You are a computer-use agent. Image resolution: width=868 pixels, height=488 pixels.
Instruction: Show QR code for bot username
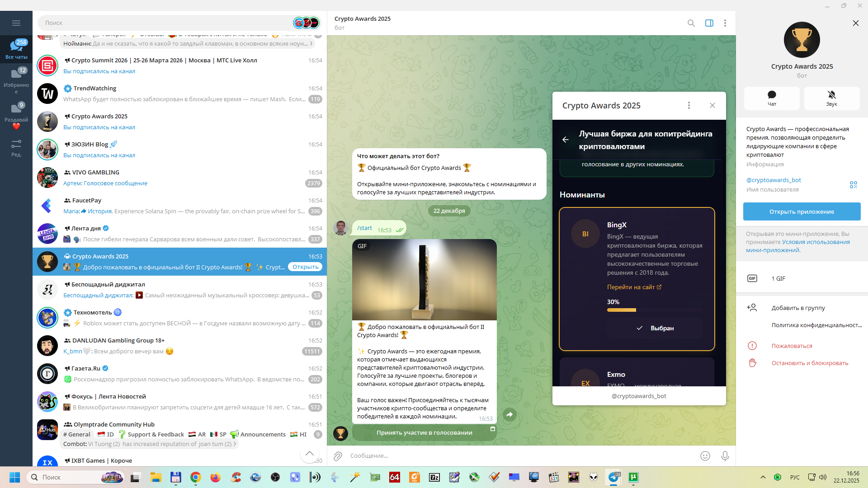pos(853,185)
